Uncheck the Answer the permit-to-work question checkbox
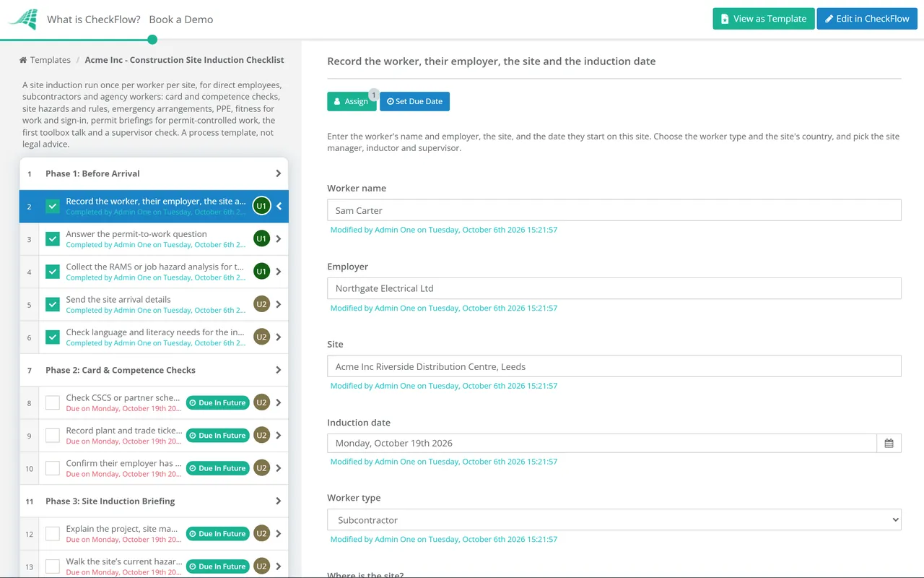 tap(53, 238)
